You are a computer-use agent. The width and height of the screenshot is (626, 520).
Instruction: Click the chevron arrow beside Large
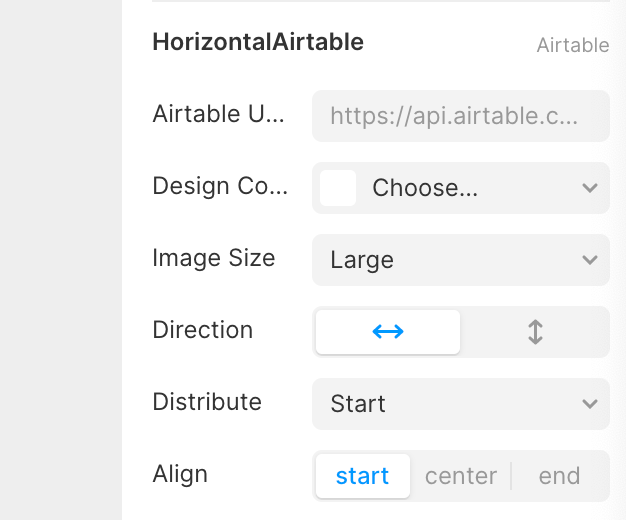coord(590,260)
